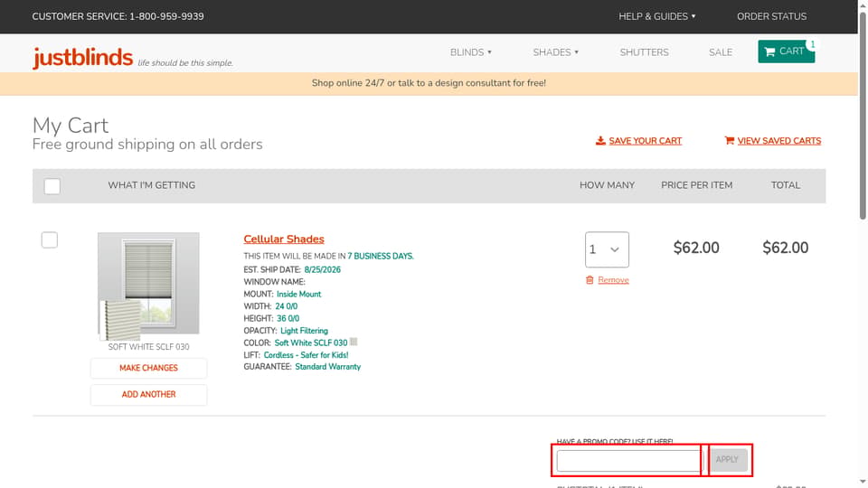Open the Cellular Shades product link
Viewport: 868px width, 488px height.
pyautogui.click(x=284, y=239)
